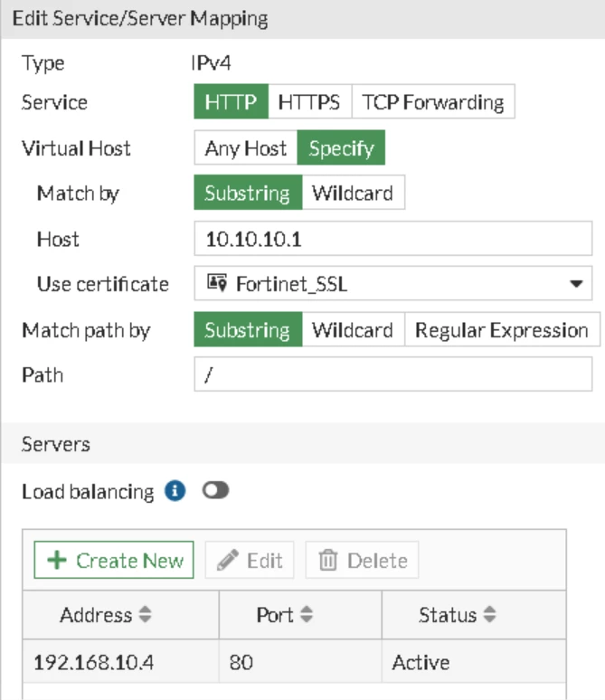This screenshot has width=605, height=700.
Task: Expand certificate list with the caret arrow
Action: [x=576, y=283]
